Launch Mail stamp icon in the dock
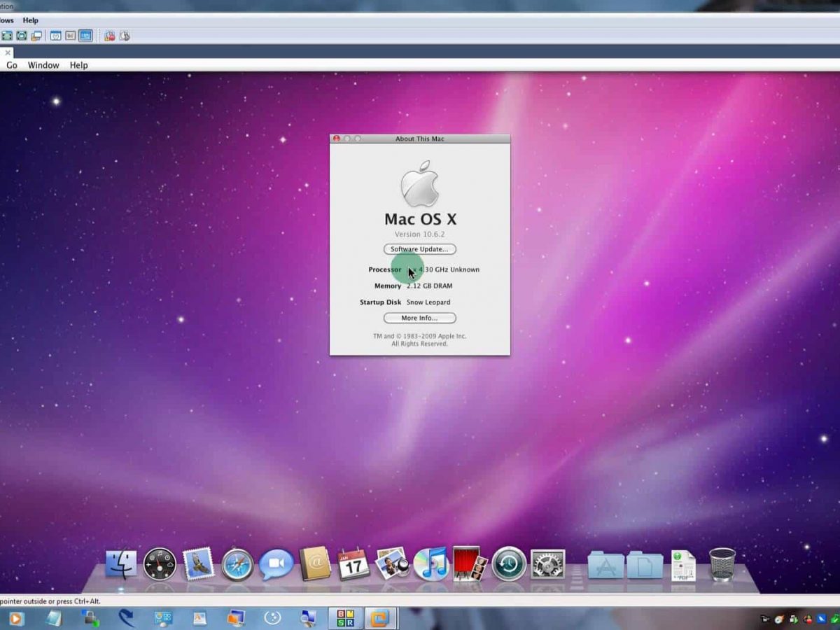This screenshot has width=840, height=630. click(199, 564)
